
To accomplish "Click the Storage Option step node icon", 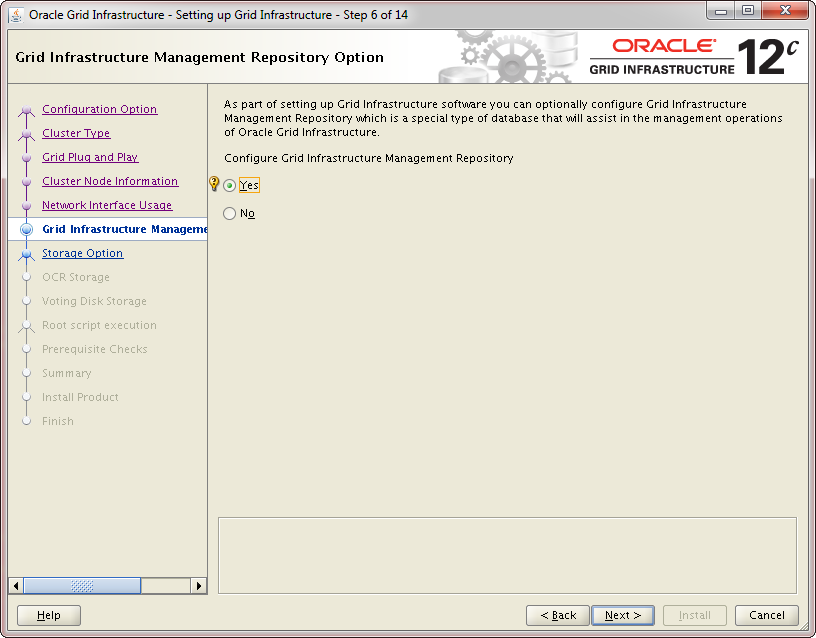I will [x=26, y=254].
